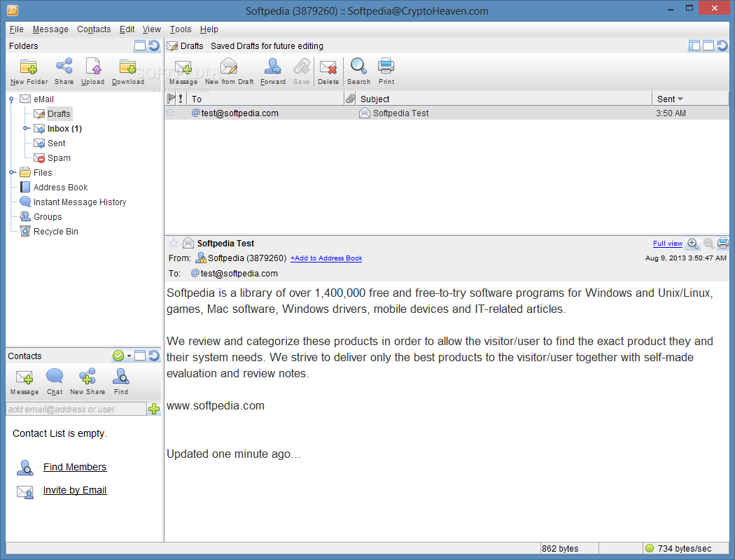Click refresh icon in Drafts panel header
The height and width of the screenshot is (560, 735).
click(722, 45)
